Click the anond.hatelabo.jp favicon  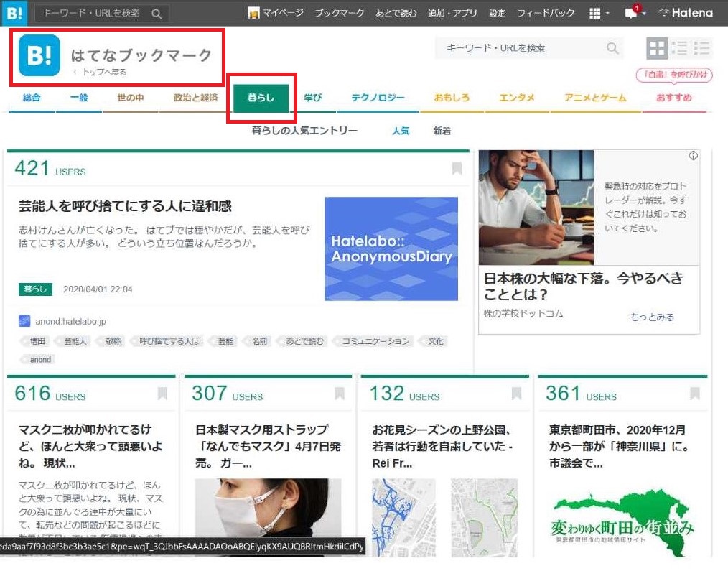[24, 321]
